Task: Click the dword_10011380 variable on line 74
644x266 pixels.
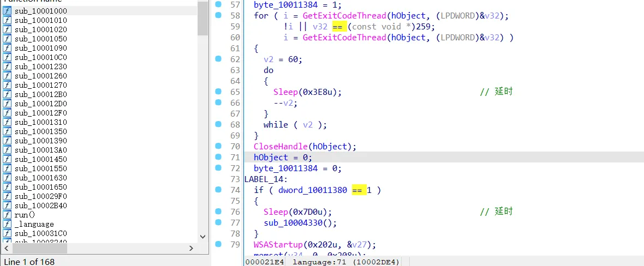Action: (312, 190)
